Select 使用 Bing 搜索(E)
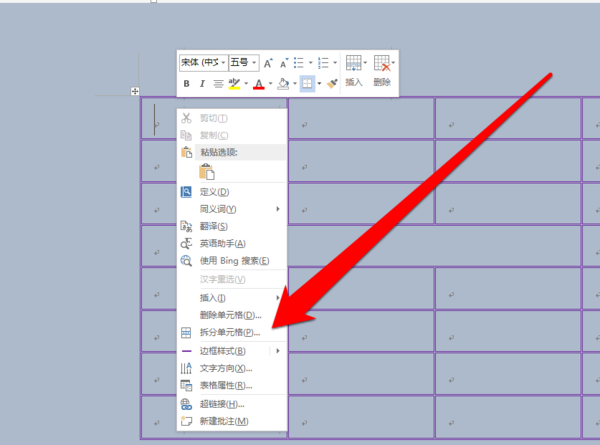The height and width of the screenshot is (445, 600). (232, 261)
